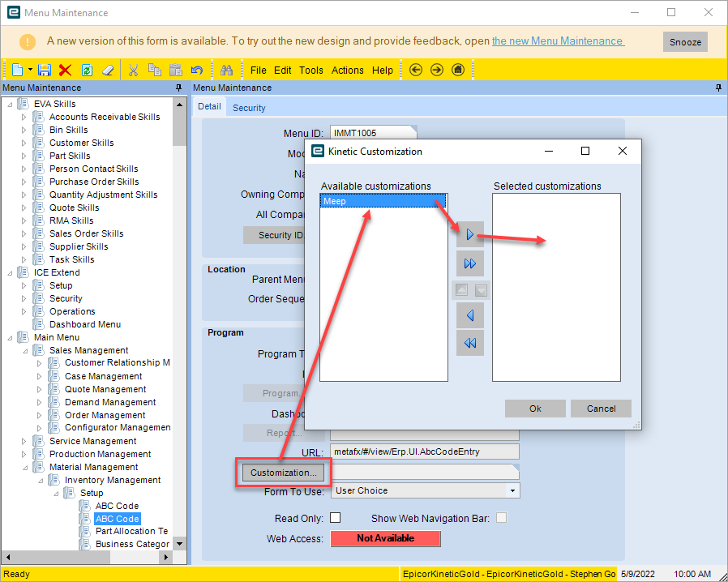728x582 pixels.
Task: Move Meep with single right arrow
Action: pyautogui.click(x=470, y=234)
